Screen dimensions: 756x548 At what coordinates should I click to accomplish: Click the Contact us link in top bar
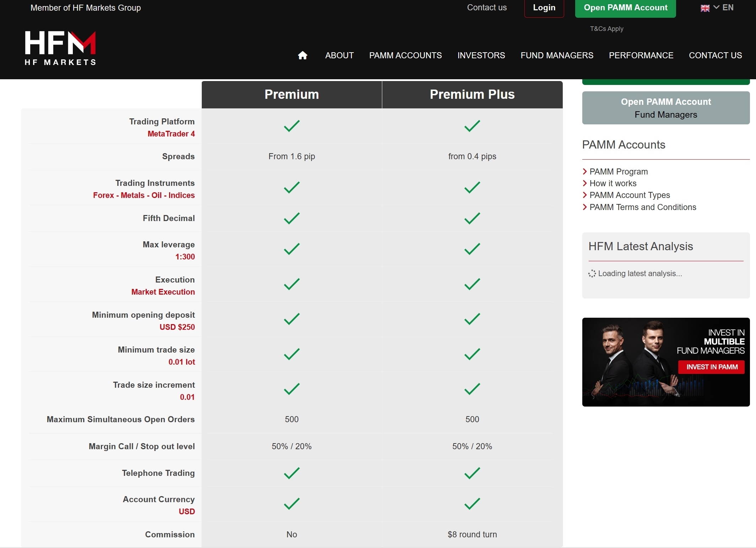487,7
